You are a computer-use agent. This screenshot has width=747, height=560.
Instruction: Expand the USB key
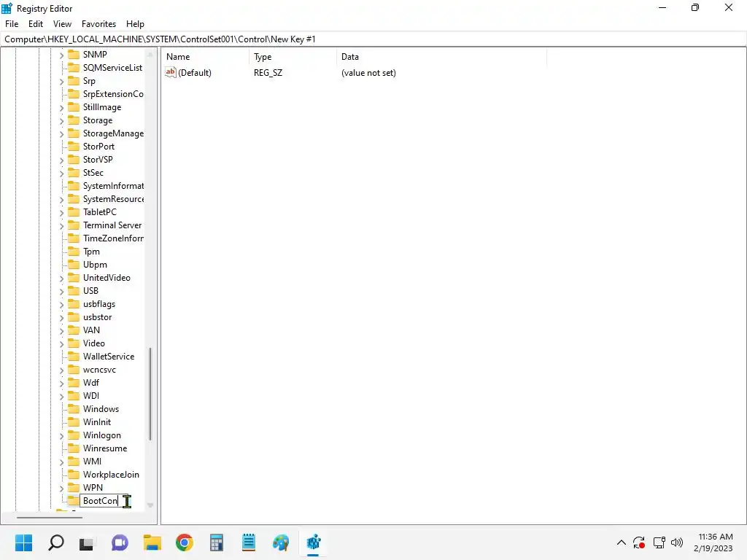click(61, 292)
